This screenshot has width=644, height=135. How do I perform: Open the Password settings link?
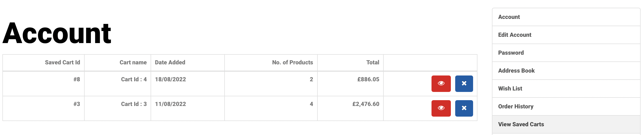coord(511,53)
